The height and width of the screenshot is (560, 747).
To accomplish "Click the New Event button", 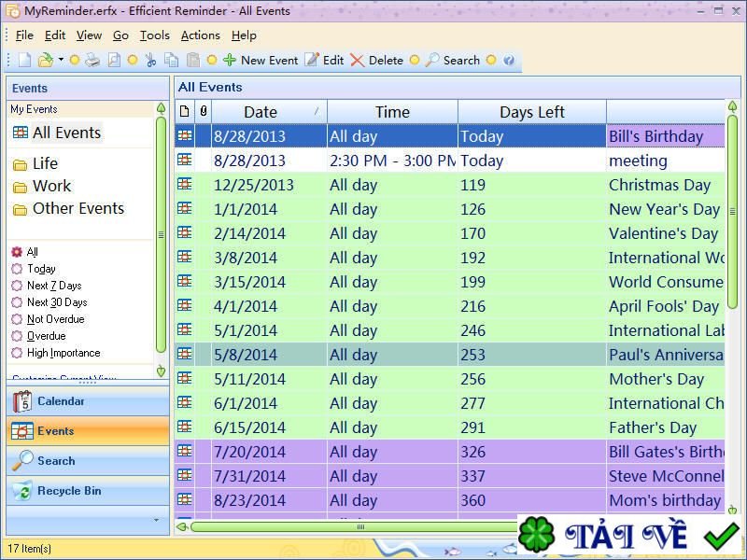I will point(261,60).
